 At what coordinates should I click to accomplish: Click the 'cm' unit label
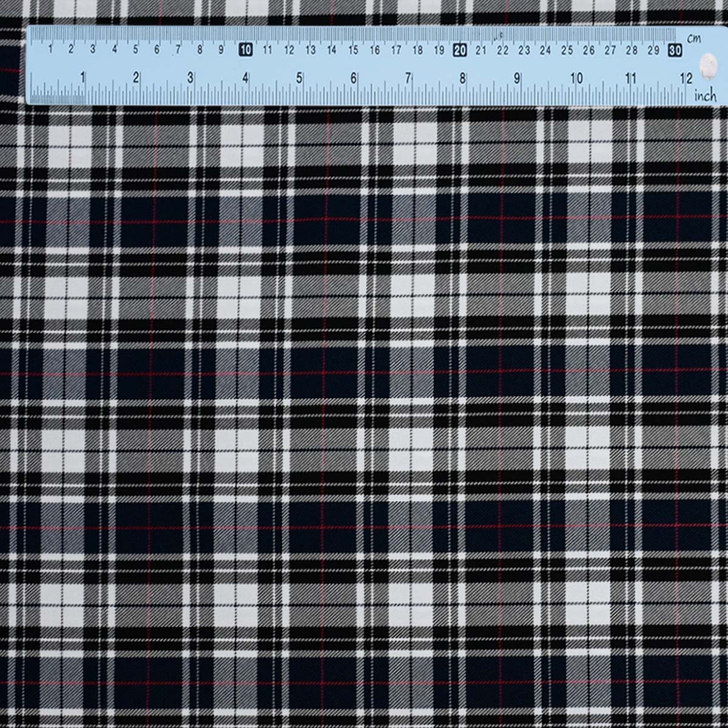(x=694, y=38)
